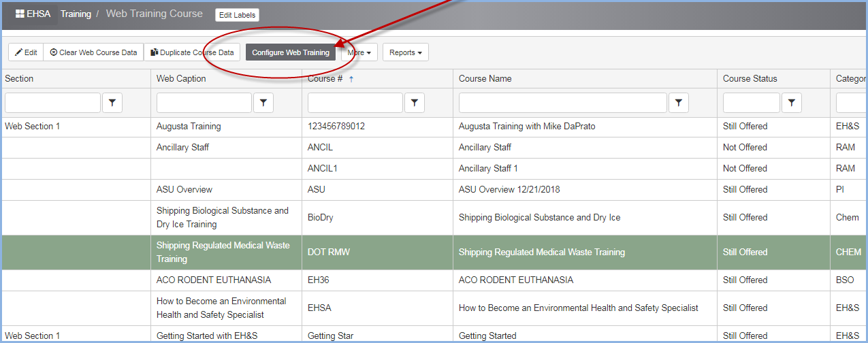
Task: Focus the Web Caption filter text box
Action: [204, 103]
